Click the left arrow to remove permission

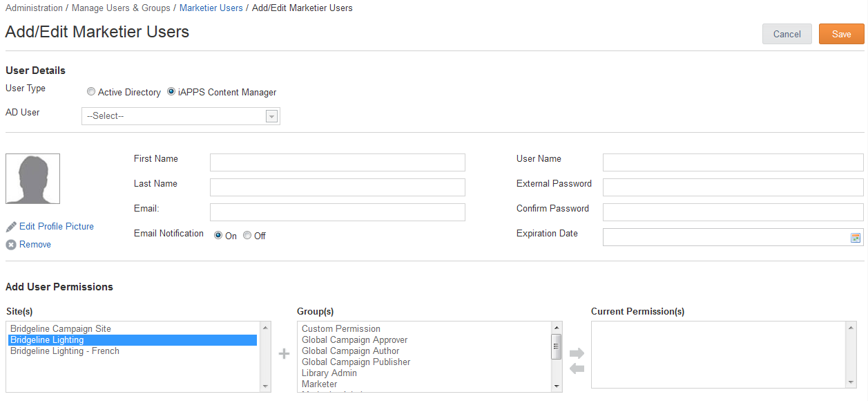tap(577, 369)
